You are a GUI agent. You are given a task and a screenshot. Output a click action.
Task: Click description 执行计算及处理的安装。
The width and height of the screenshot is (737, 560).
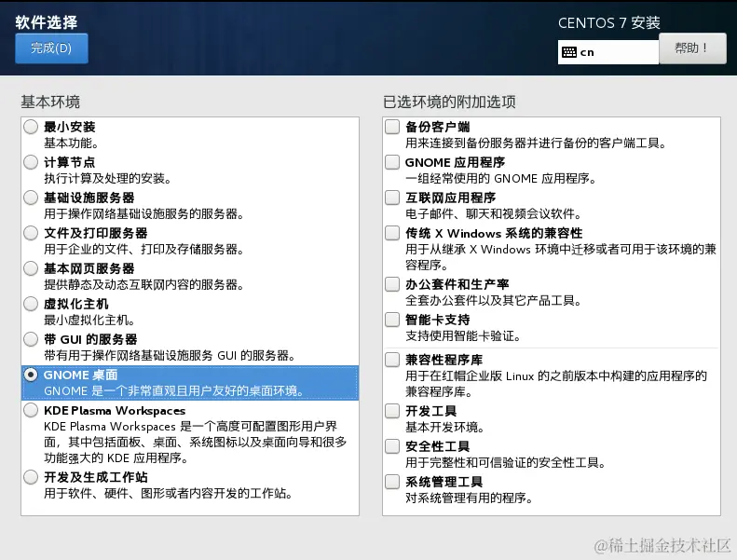click(108, 179)
